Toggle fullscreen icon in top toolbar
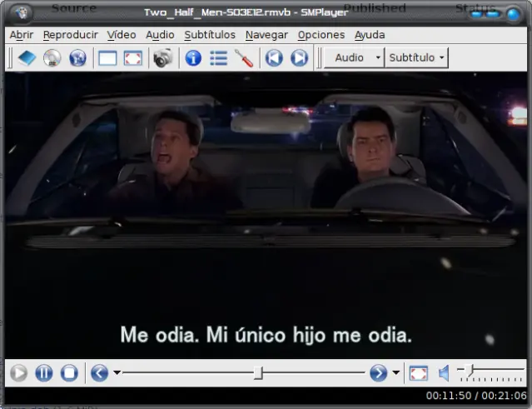532x409 pixels. [133, 58]
